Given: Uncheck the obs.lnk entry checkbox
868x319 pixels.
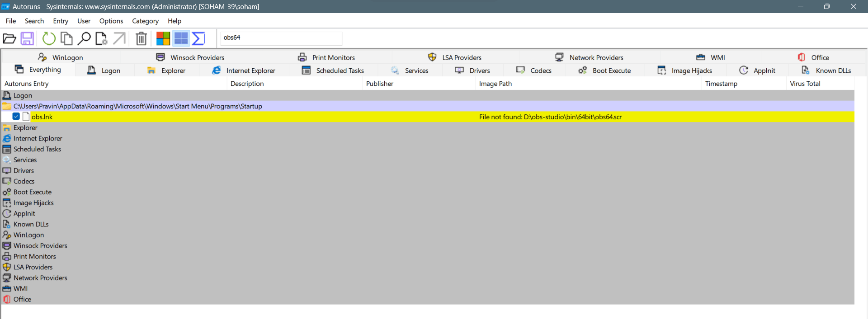Looking at the screenshot, I should (x=16, y=117).
